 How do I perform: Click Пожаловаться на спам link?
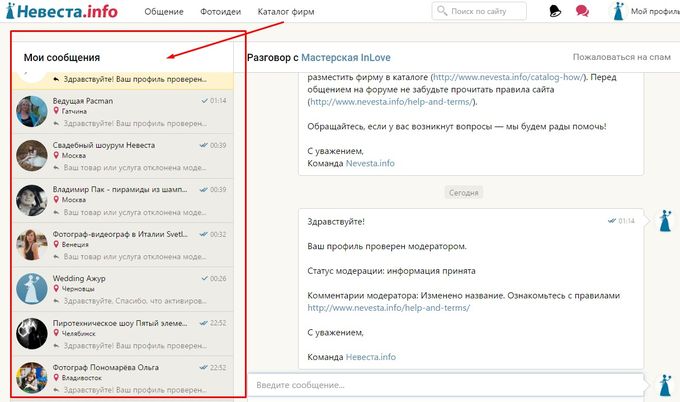(x=621, y=57)
